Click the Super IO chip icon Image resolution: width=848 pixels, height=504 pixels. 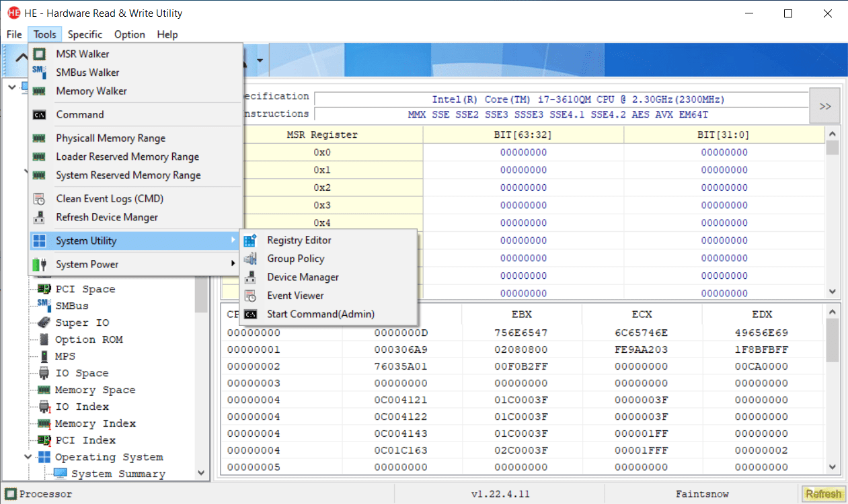pyautogui.click(x=44, y=323)
